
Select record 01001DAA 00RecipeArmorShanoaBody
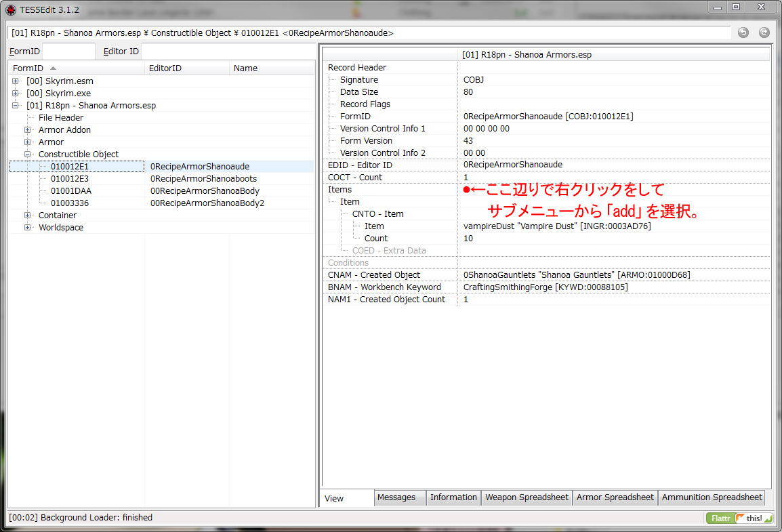(162, 191)
